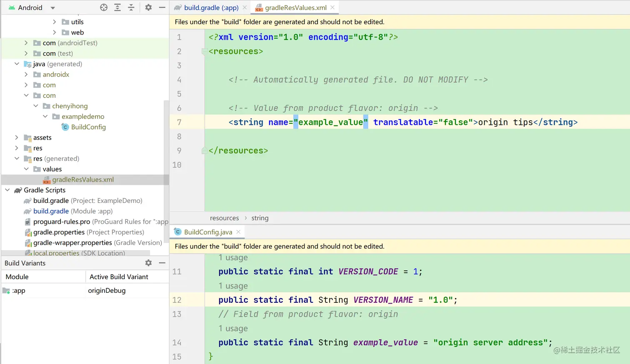
Task: Click VERSION_CODE constant in BuildConfig.java
Action: point(368,272)
